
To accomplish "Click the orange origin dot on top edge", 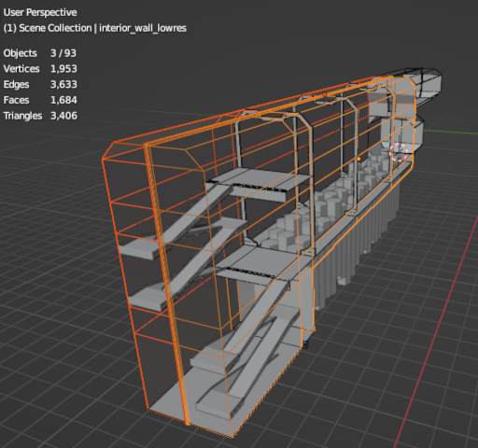I will click(325, 94).
